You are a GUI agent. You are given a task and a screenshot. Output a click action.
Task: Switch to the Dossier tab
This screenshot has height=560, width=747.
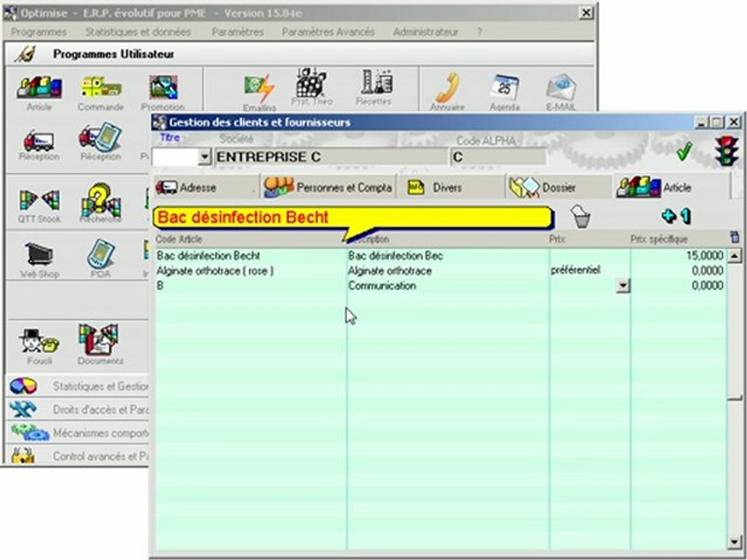[x=559, y=187]
